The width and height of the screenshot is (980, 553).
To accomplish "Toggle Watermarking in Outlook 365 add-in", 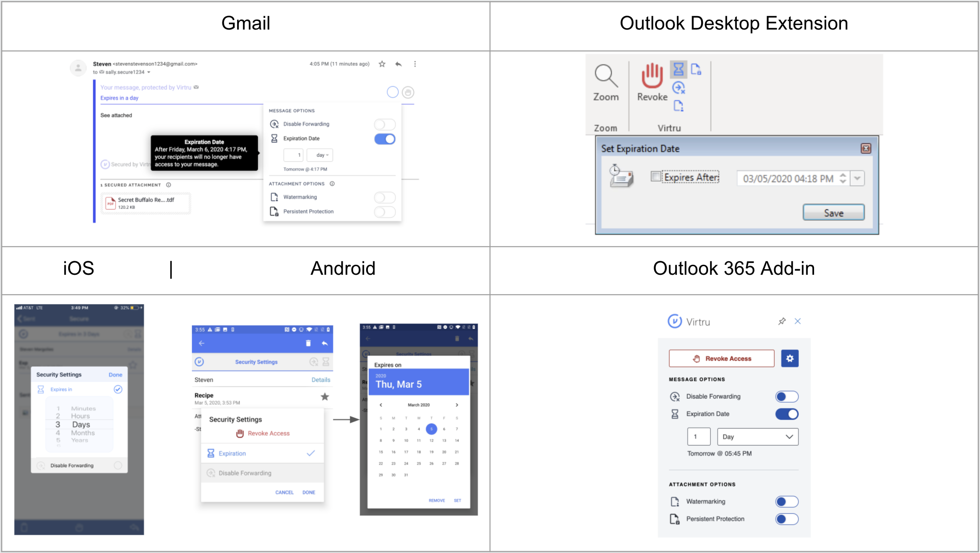I will 787,502.
